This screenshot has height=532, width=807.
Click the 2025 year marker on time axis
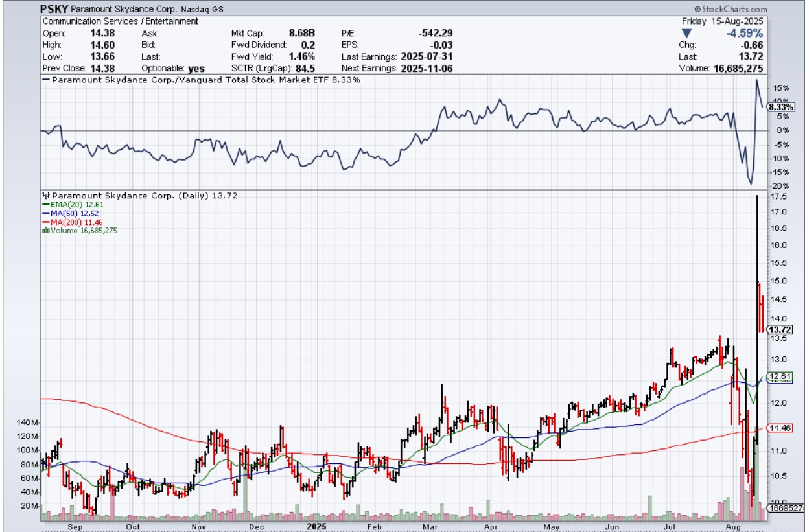316,527
